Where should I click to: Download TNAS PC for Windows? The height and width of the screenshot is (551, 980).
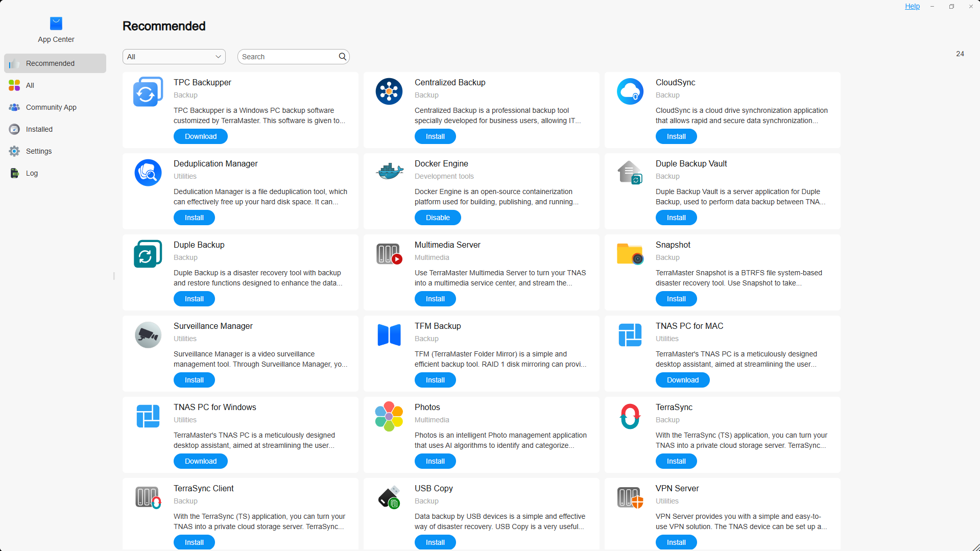201,461
